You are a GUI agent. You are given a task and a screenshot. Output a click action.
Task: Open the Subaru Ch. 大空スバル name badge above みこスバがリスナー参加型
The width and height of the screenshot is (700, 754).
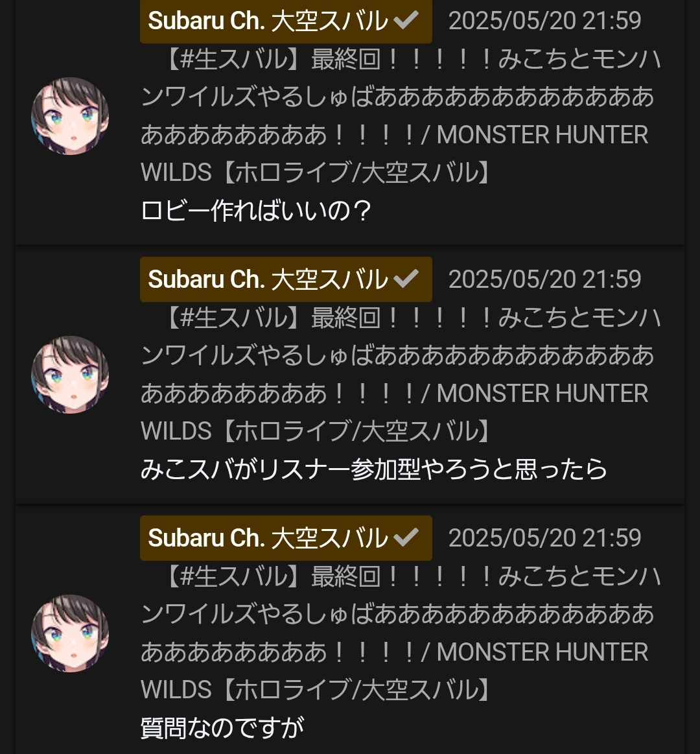[x=286, y=279]
